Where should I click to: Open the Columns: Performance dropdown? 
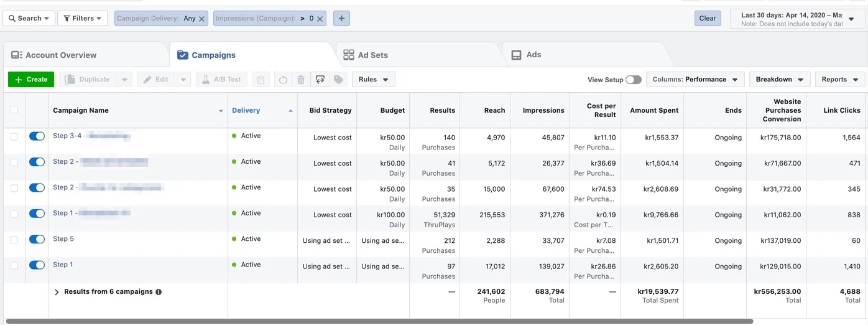695,80
